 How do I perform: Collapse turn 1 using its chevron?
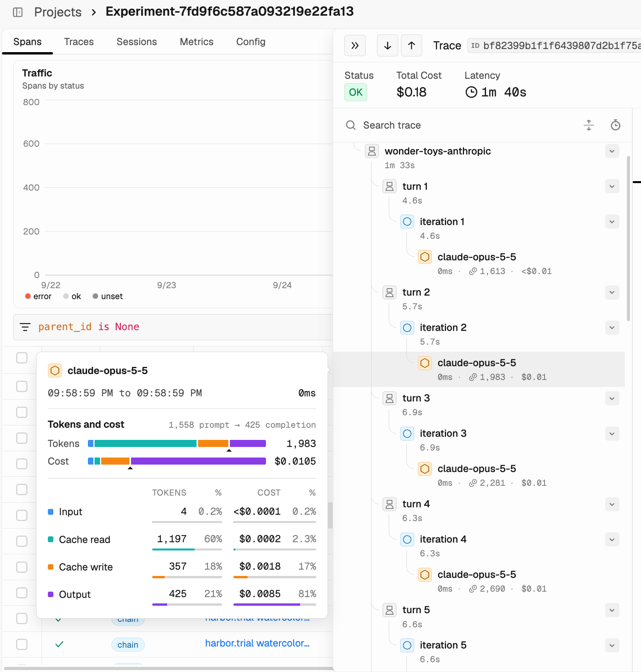tap(612, 186)
